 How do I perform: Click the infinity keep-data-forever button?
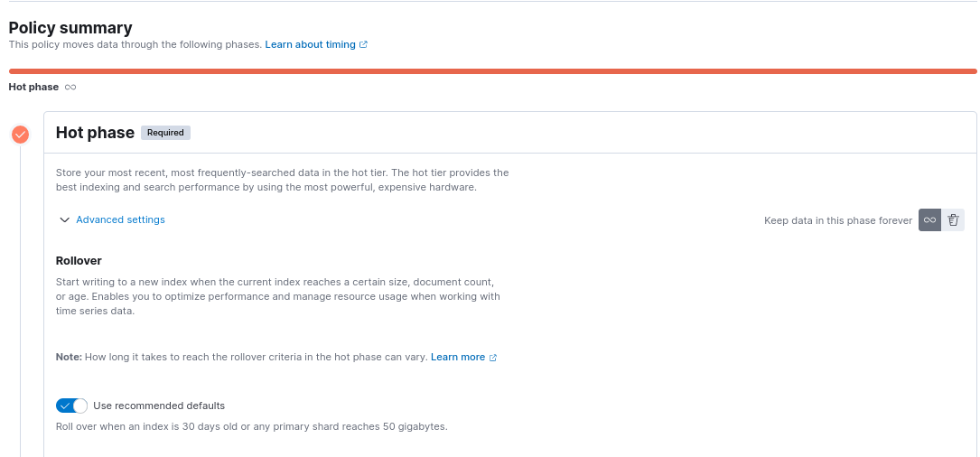point(929,220)
